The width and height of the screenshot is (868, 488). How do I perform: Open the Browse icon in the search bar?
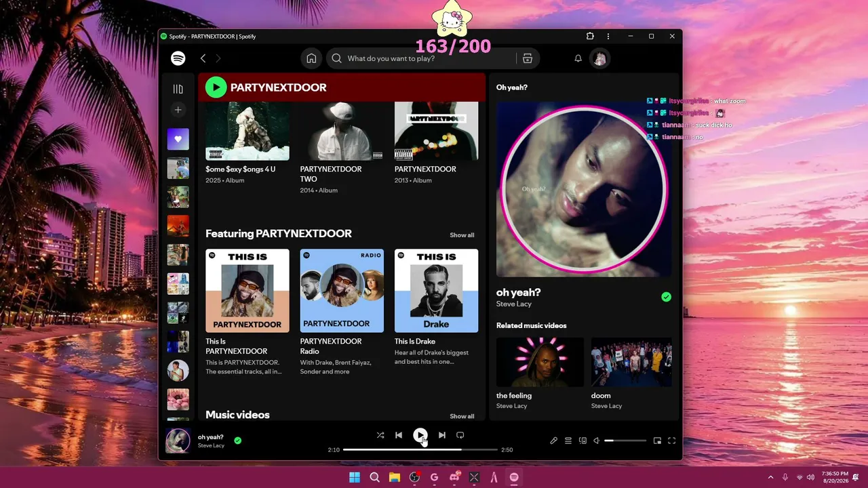point(528,58)
